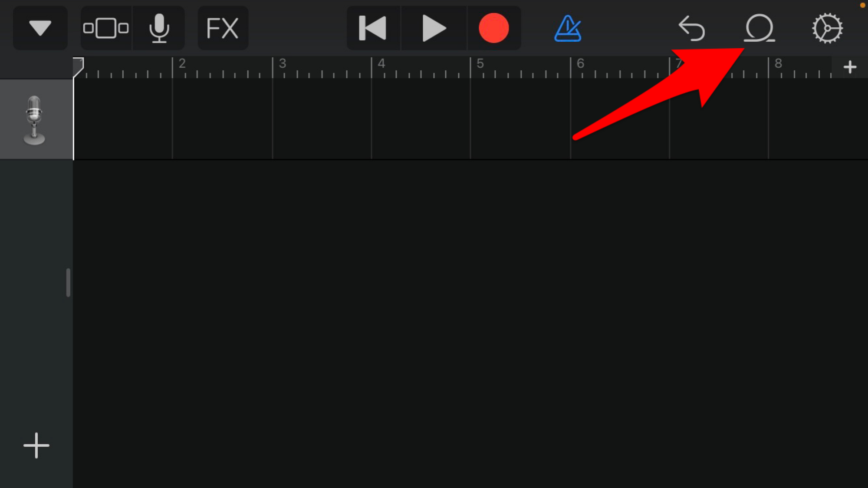This screenshot has width=868, height=488.
Task: Open the microphone instrument view
Action: (159, 28)
